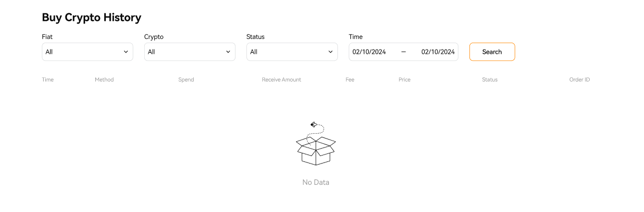Select the start date 02/10/2024 field
The width and height of the screenshot is (644, 212).
pyautogui.click(x=369, y=52)
